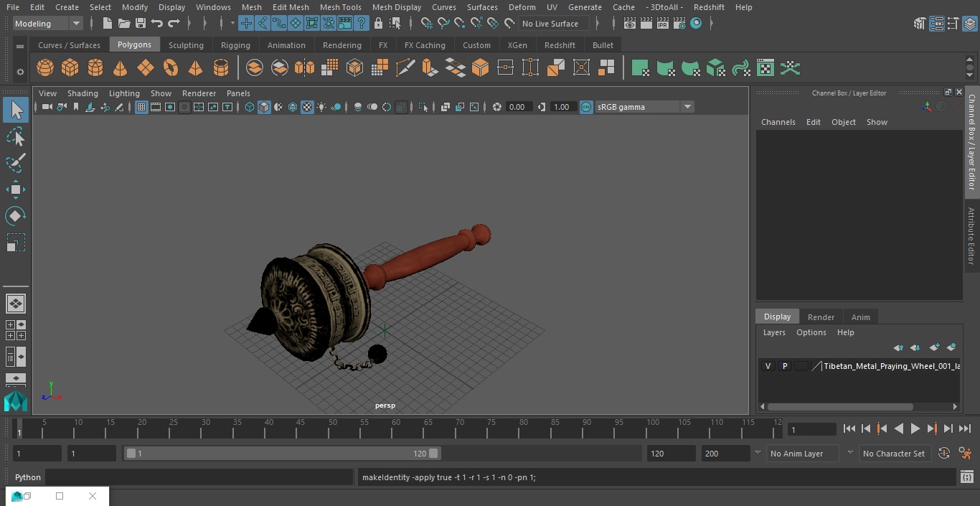Toggle Auto Keyframe icon

click(x=944, y=454)
